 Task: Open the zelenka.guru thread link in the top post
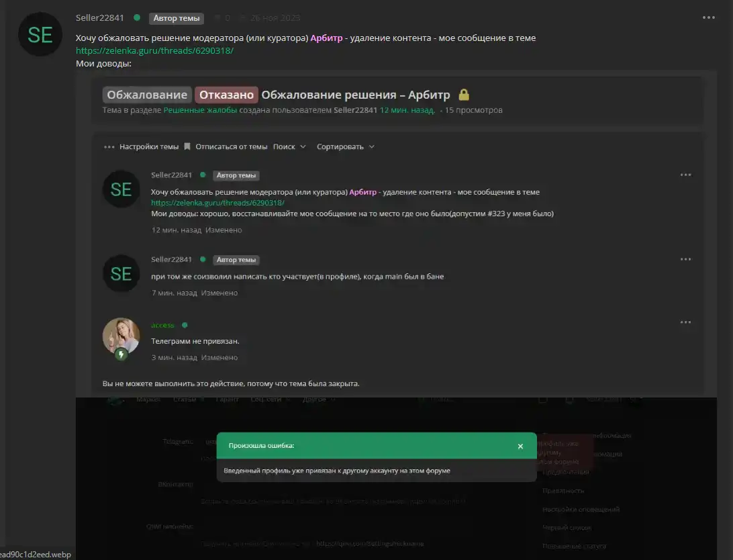[x=154, y=50]
